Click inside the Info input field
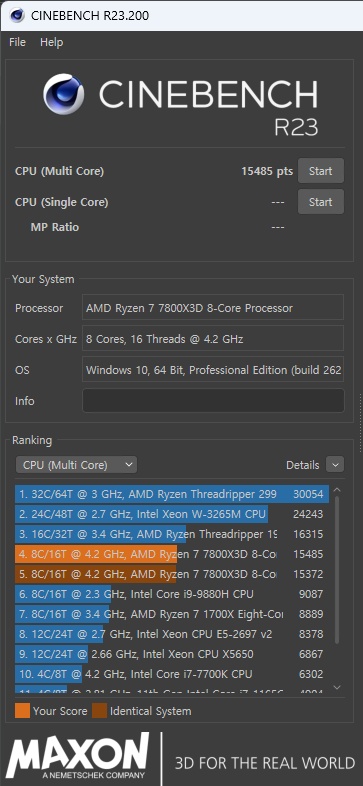The width and height of the screenshot is (363, 786). coord(213,401)
